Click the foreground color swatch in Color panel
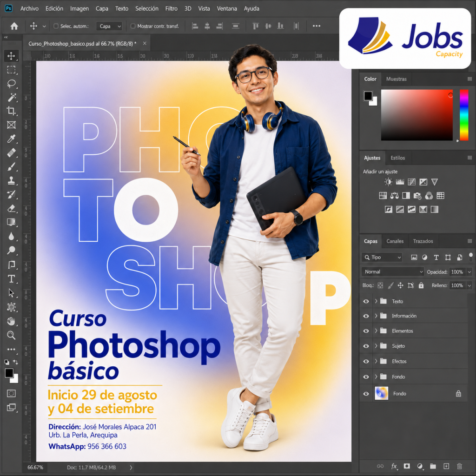This screenshot has height=476, width=476. tap(368, 96)
